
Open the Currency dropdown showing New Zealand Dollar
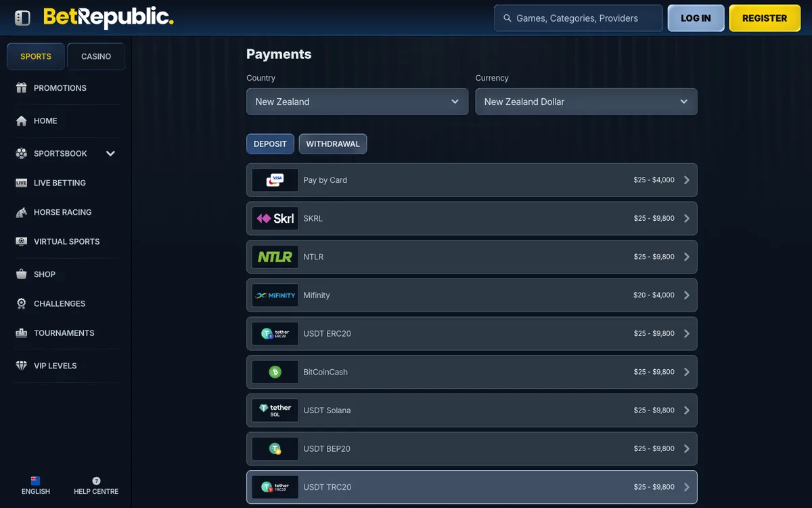coord(586,102)
